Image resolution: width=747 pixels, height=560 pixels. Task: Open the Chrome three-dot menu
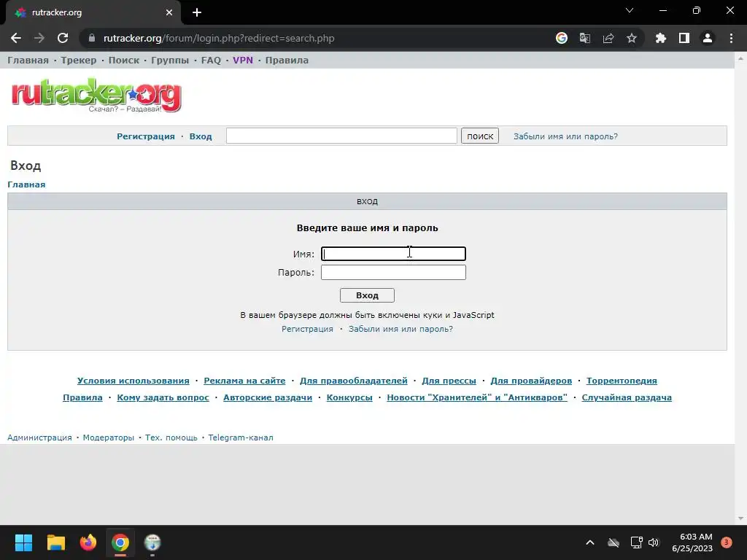pyautogui.click(x=731, y=38)
